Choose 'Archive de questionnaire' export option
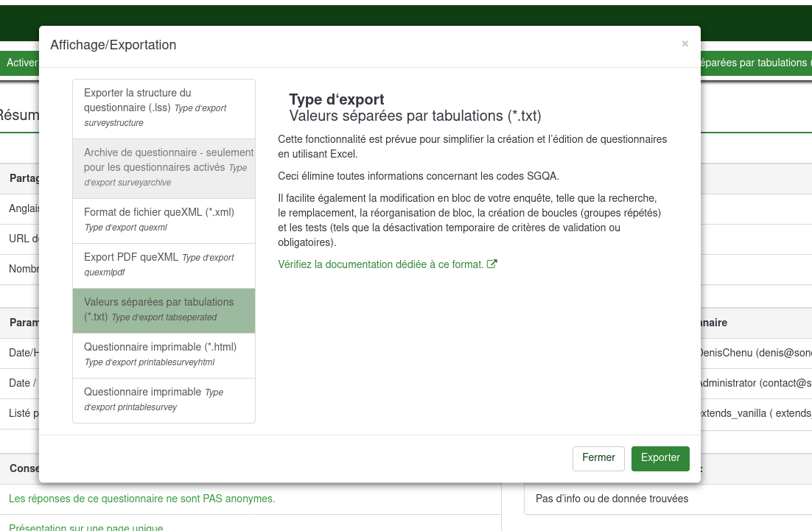The image size is (812, 531). tap(164, 168)
